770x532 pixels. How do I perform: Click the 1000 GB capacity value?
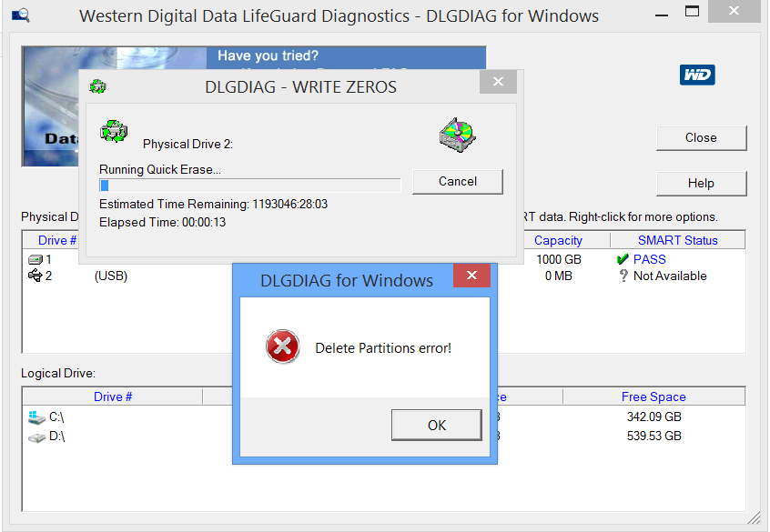558,259
